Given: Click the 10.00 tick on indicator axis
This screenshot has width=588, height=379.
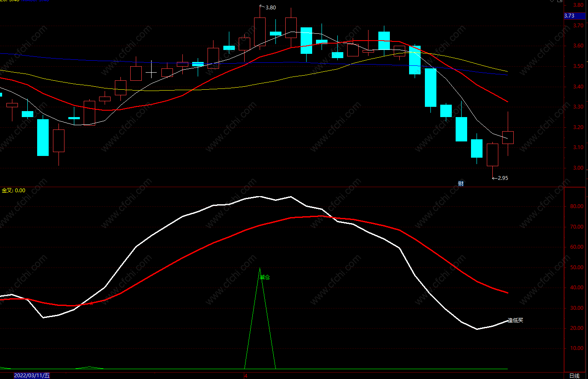Looking at the screenshot, I should [x=577, y=348].
